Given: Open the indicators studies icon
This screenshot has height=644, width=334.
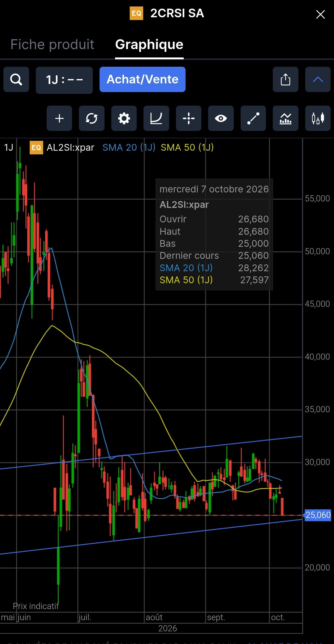Looking at the screenshot, I should point(285,118).
